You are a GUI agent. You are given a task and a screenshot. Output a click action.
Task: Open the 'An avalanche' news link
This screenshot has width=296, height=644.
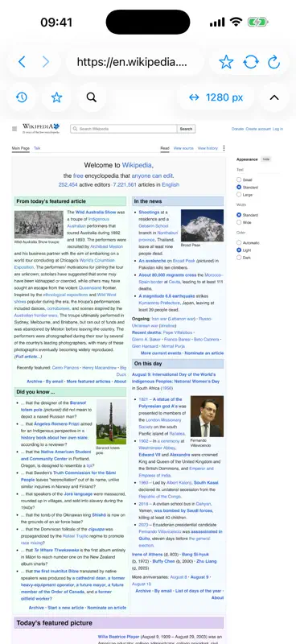[152, 261]
